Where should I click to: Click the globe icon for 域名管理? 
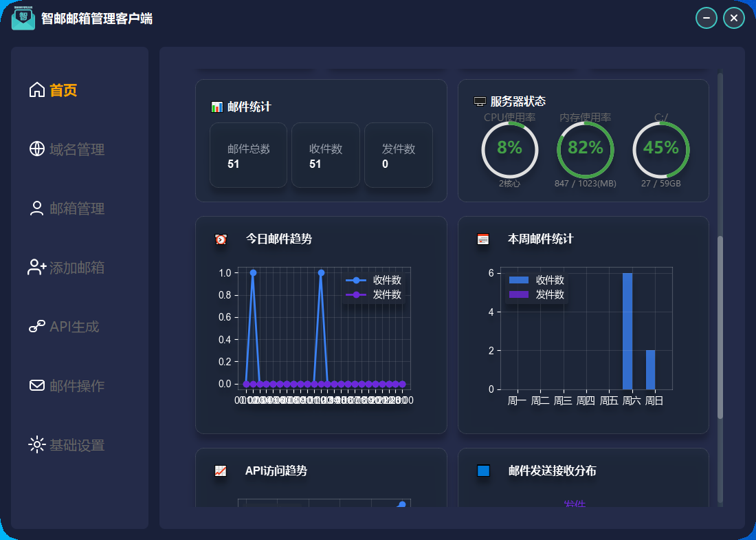(x=36, y=149)
